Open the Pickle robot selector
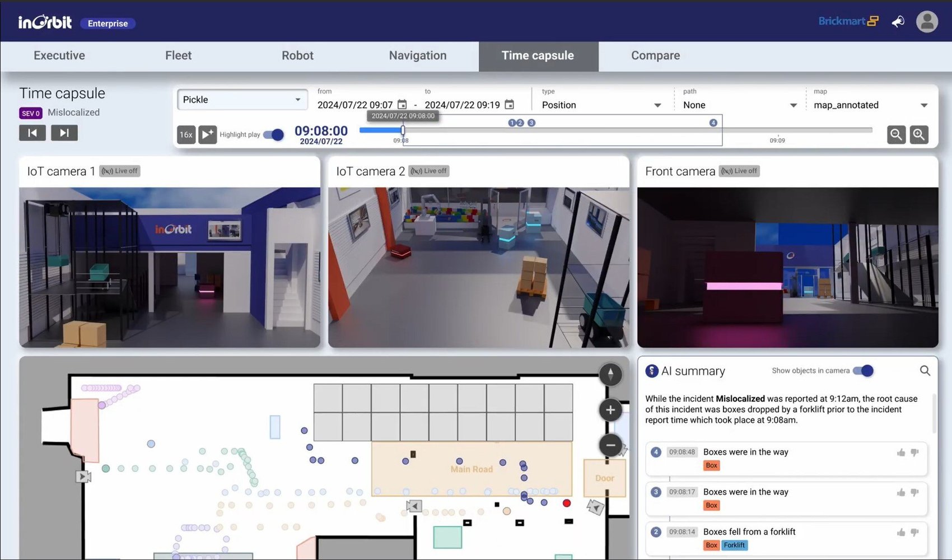 242,99
